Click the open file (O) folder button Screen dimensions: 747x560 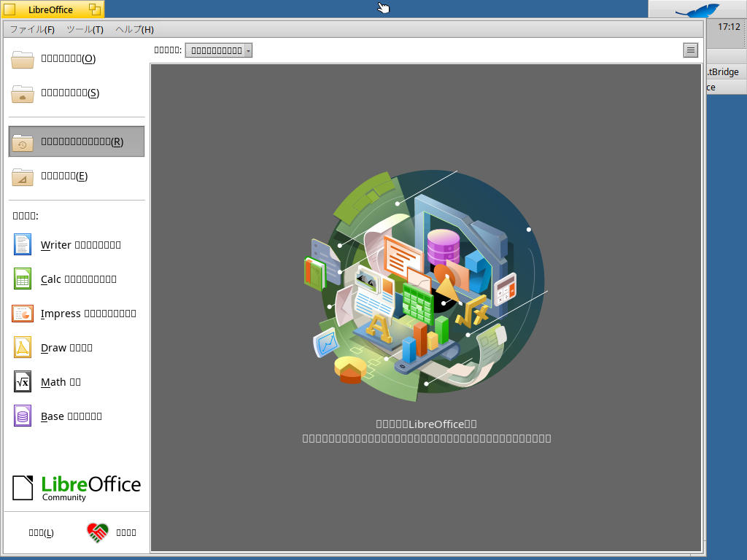point(76,58)
